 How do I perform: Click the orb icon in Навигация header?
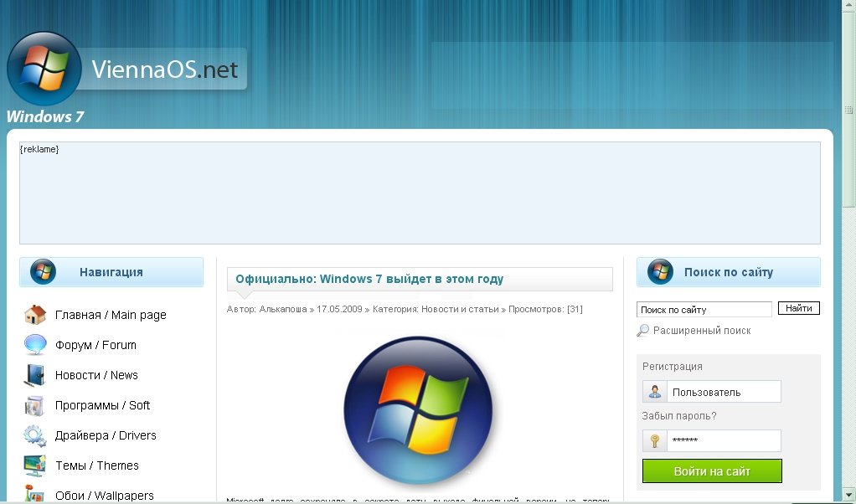[x=43, y=271]
